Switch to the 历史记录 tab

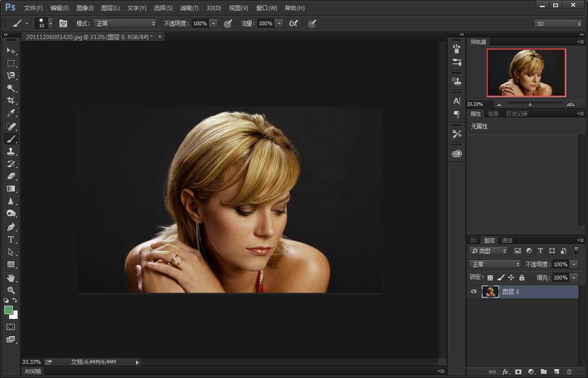click(x=517, y=114)
